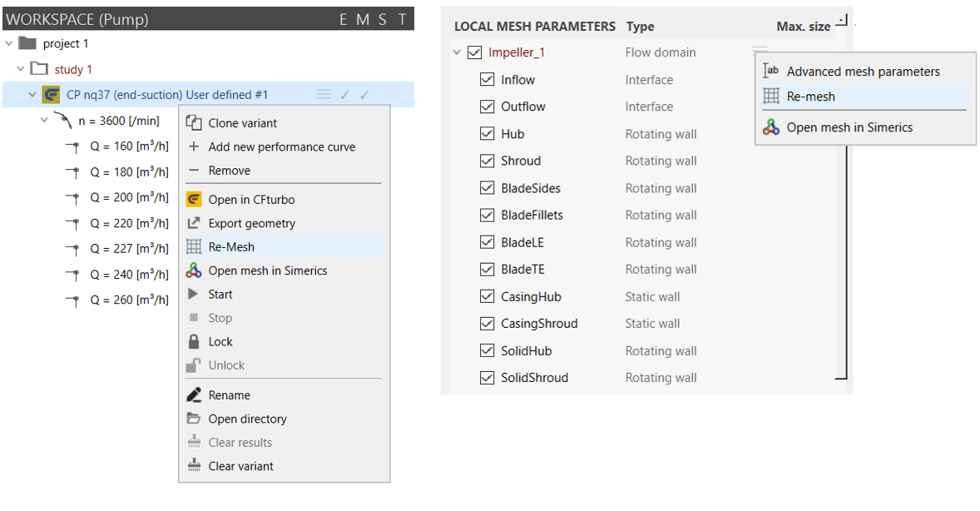Screen dimensions: 980x511
Task: Click the Start play icon
Action: coord(193,294)
